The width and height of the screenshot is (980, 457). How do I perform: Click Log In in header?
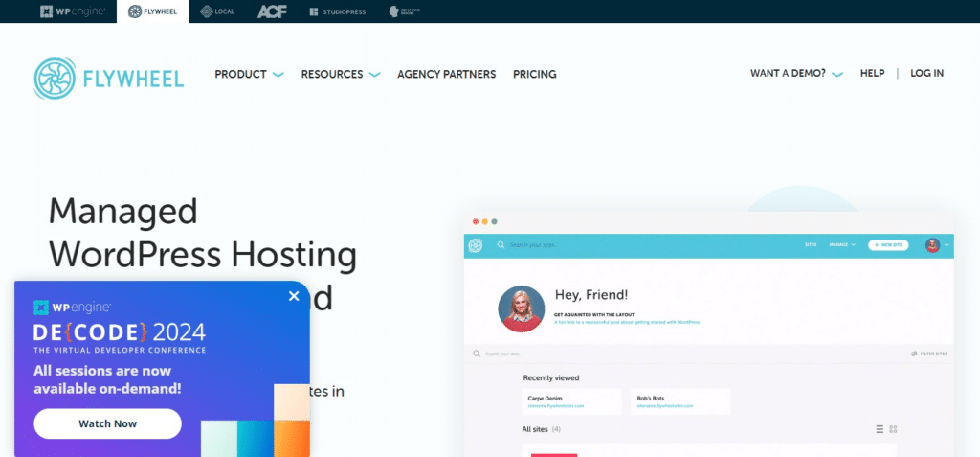point(926,73)
